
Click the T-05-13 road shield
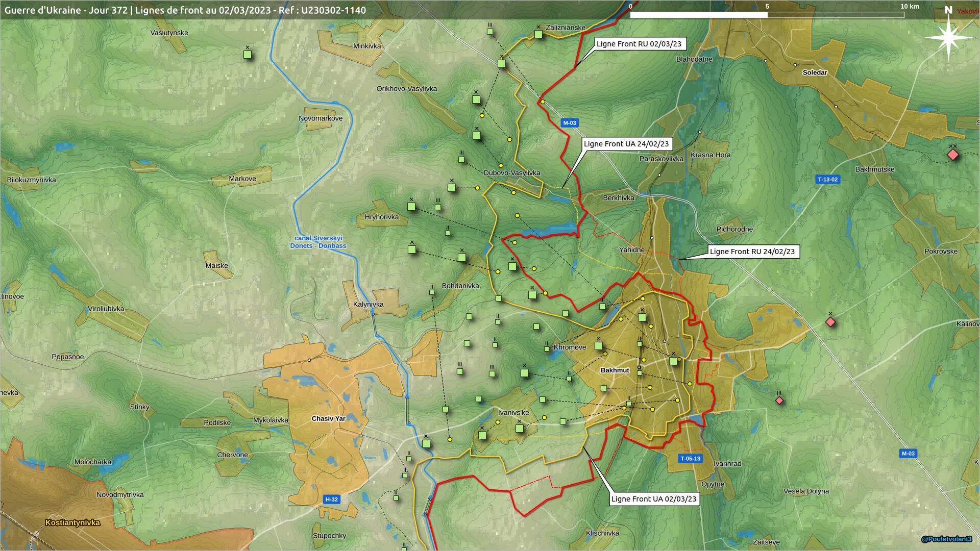(690, 459)
